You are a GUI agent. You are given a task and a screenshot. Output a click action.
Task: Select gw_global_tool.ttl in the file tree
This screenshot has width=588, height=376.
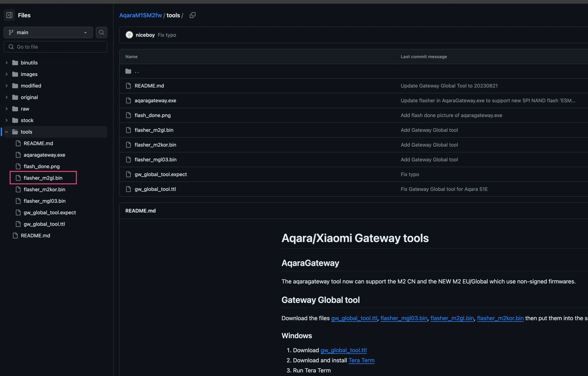(x=44, y=224)
